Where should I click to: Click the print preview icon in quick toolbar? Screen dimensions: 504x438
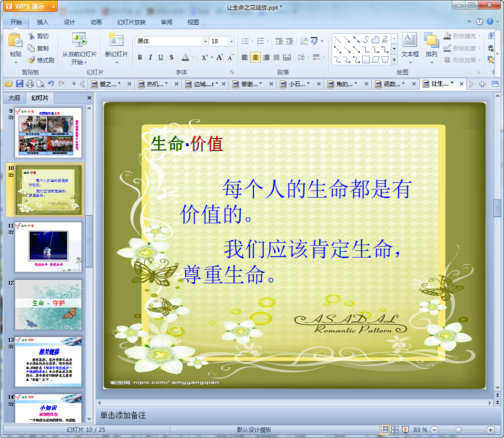click(40, 84)
